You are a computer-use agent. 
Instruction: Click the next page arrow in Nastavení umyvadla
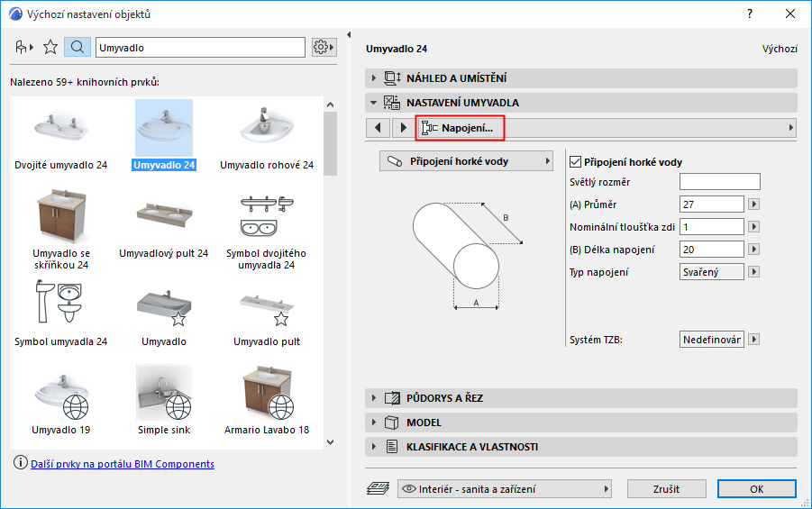click(x=403, y=127)
